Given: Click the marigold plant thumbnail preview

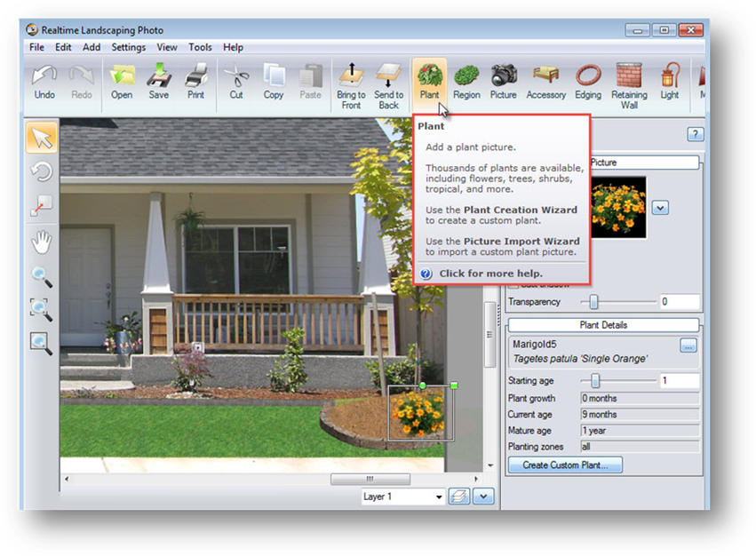Looking at the screenshot, I should click(618, 207).
